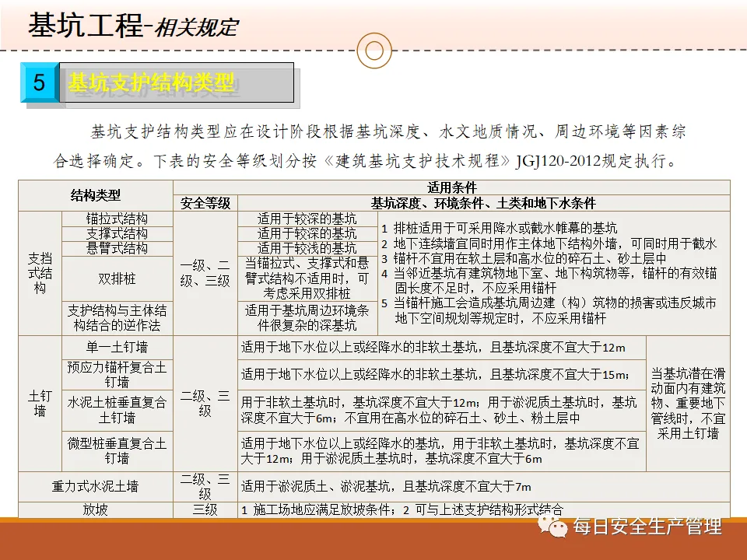Click the column header 安全等级

(x=205, y=203)
